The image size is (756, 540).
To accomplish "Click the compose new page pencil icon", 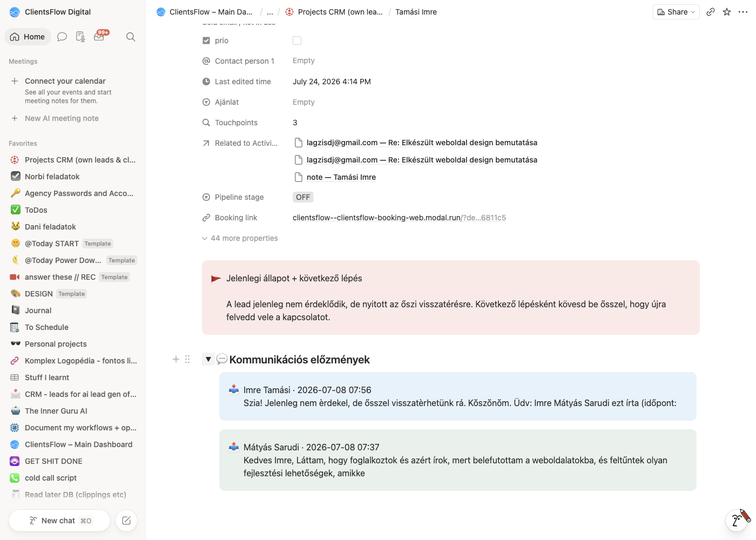I will click(126, 521).
